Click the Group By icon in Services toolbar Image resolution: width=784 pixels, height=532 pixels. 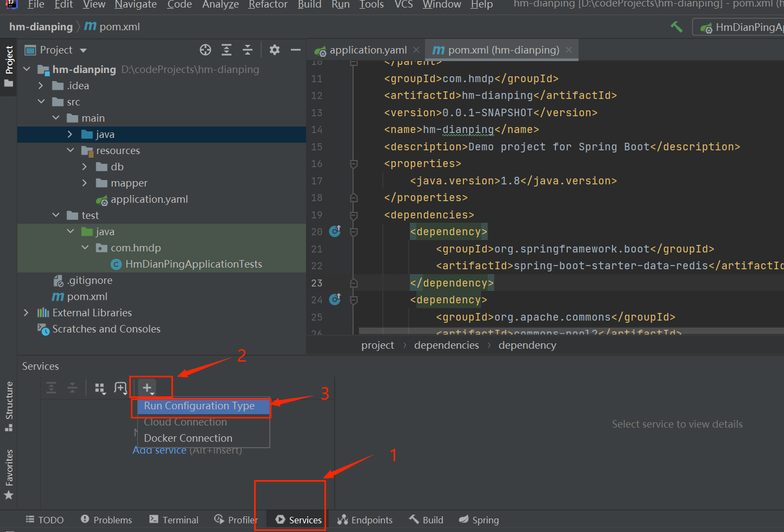click(100, 388)
